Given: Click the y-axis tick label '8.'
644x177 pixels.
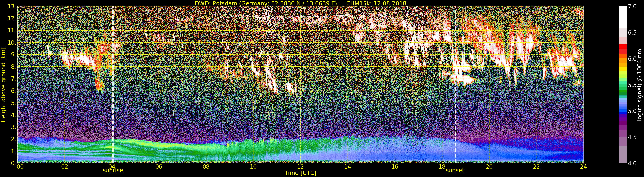Looking at the screenshot, I should [13, 67].
